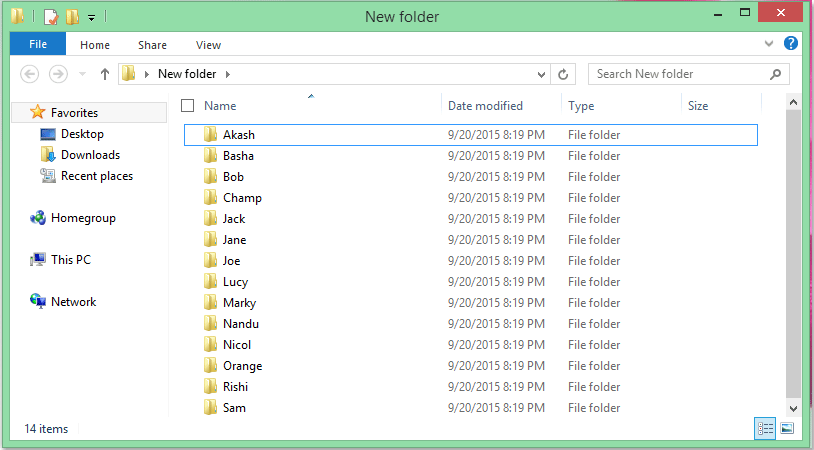Image resolution: width=814 pixels, height=450 pixels.
Task: Sort by Date modified column header
Action: click(485, 105)
